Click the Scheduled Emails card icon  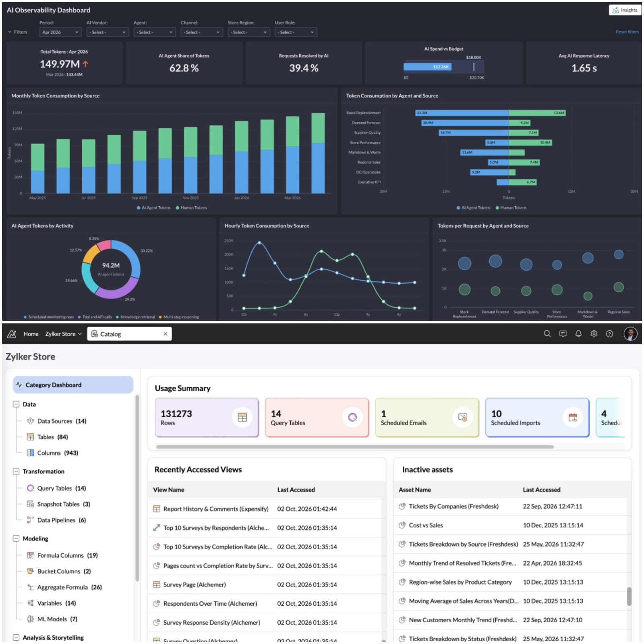point(462,417)
